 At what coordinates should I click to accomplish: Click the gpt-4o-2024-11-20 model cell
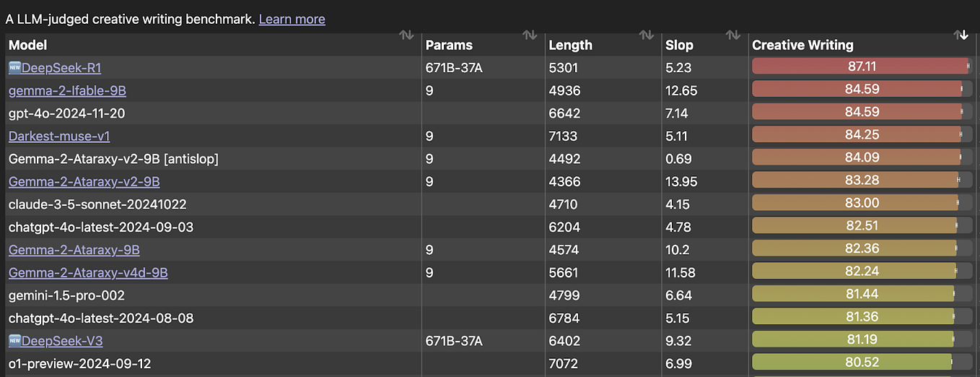[x=68, y=113]
